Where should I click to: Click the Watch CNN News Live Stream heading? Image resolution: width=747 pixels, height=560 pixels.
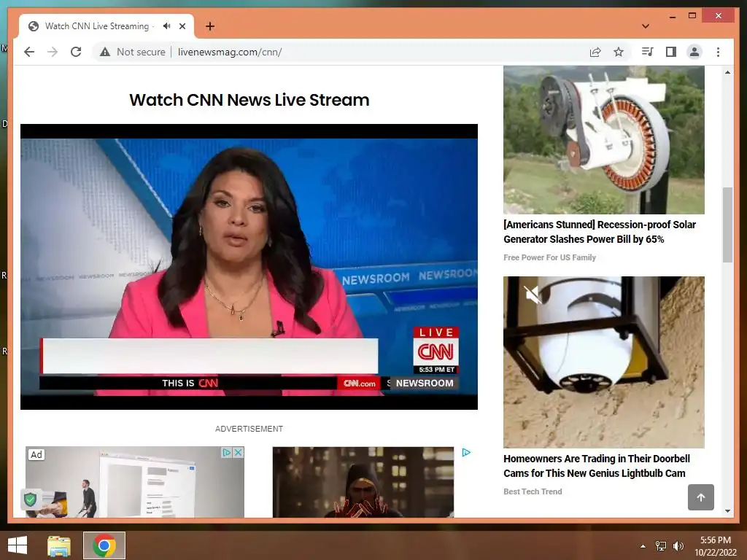click(x=249, y=100)
